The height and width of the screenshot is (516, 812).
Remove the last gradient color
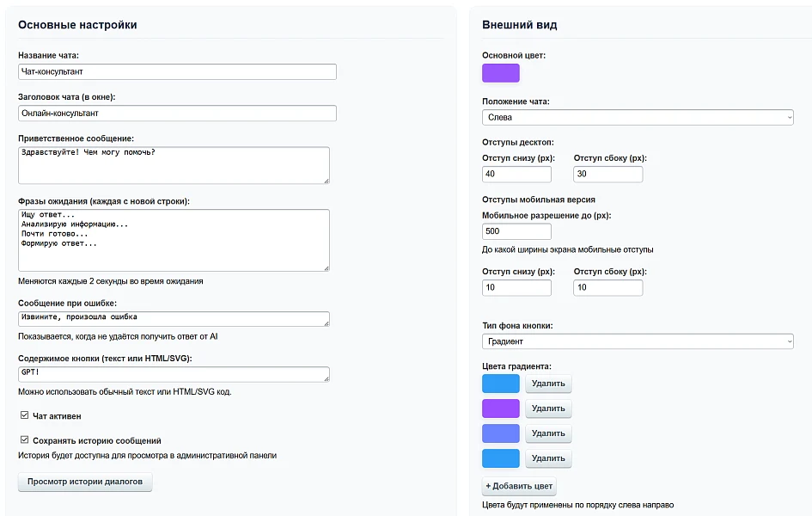click(548, 458)
